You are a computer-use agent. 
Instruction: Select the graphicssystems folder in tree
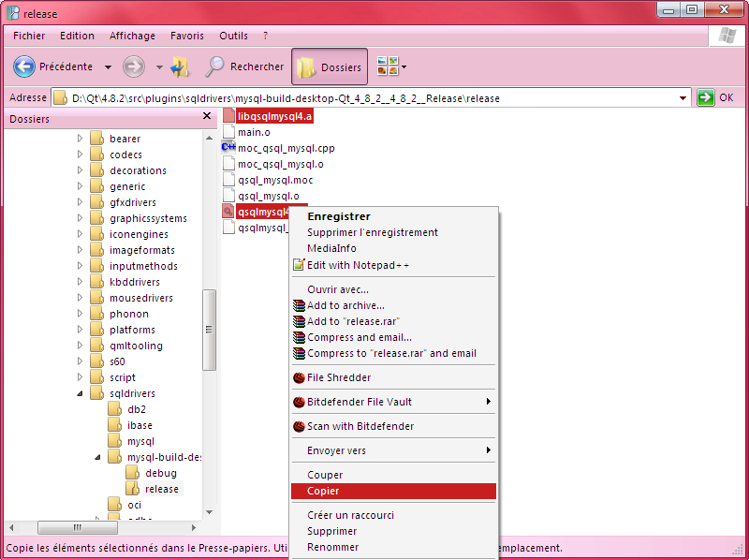point(148,218)
